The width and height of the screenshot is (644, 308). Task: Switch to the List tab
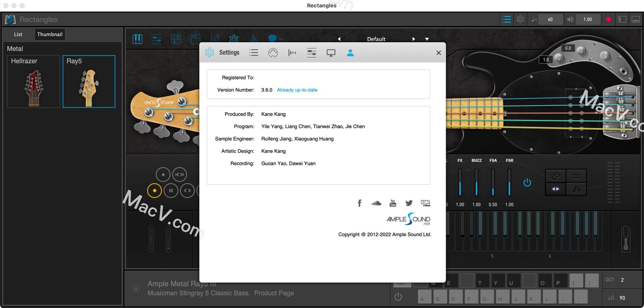point(18,34)
